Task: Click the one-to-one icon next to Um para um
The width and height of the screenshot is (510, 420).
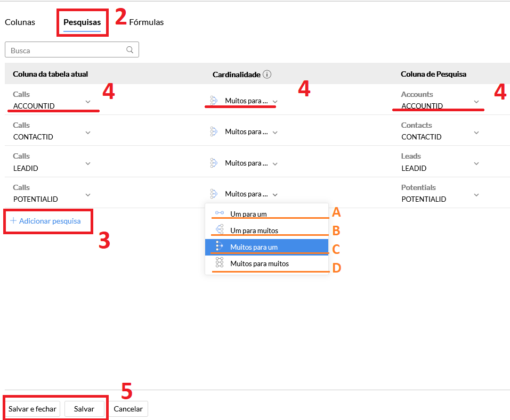Action: 220,213
